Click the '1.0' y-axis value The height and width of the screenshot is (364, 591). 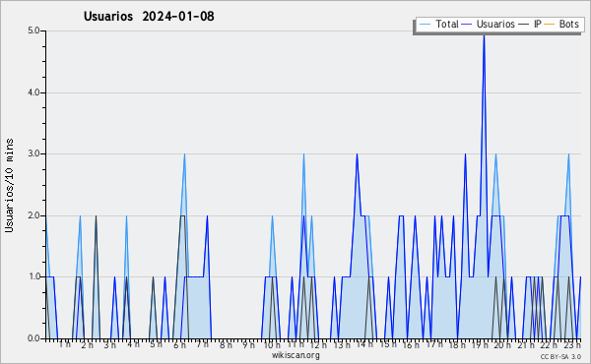(x=33, y=276)
